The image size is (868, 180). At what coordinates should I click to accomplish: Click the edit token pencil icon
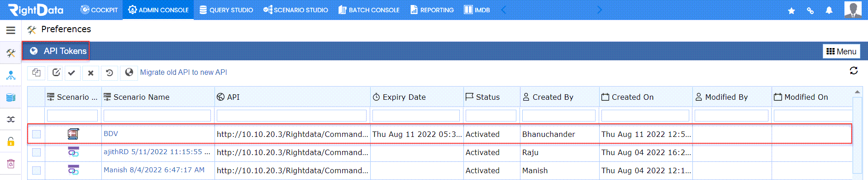click(56, 73)
